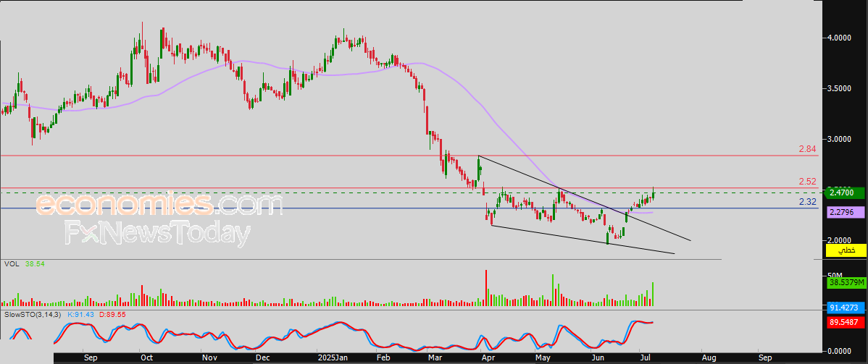The image size is (868, 364).
Task: Click the 3.0000 price axis label
Action: (839, 139)
